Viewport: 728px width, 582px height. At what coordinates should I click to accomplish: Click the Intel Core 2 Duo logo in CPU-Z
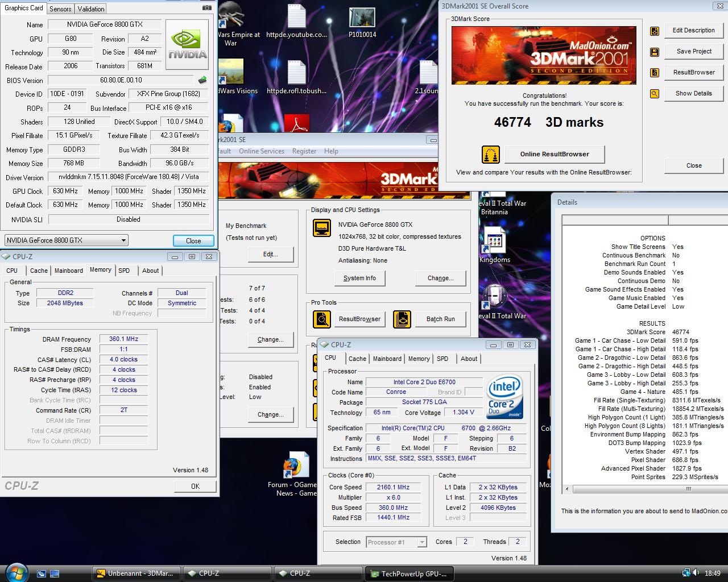(505, 397)
